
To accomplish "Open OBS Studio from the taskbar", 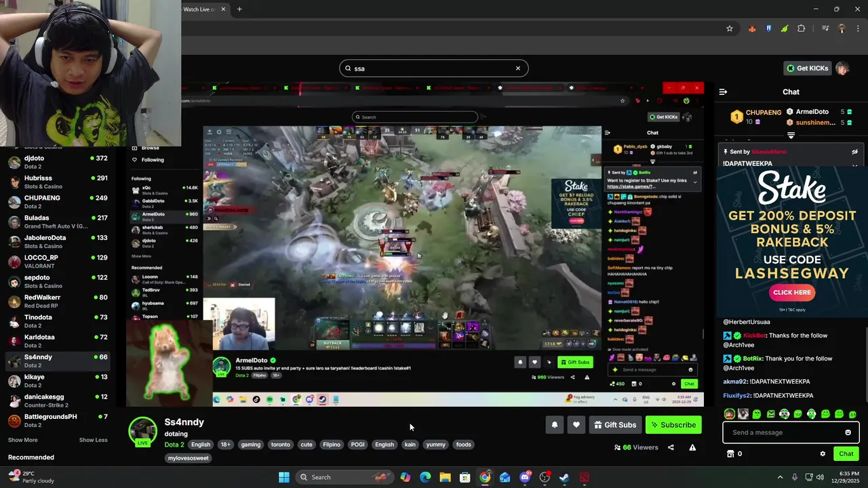I will pyautogui.click(x=545, y=477).
